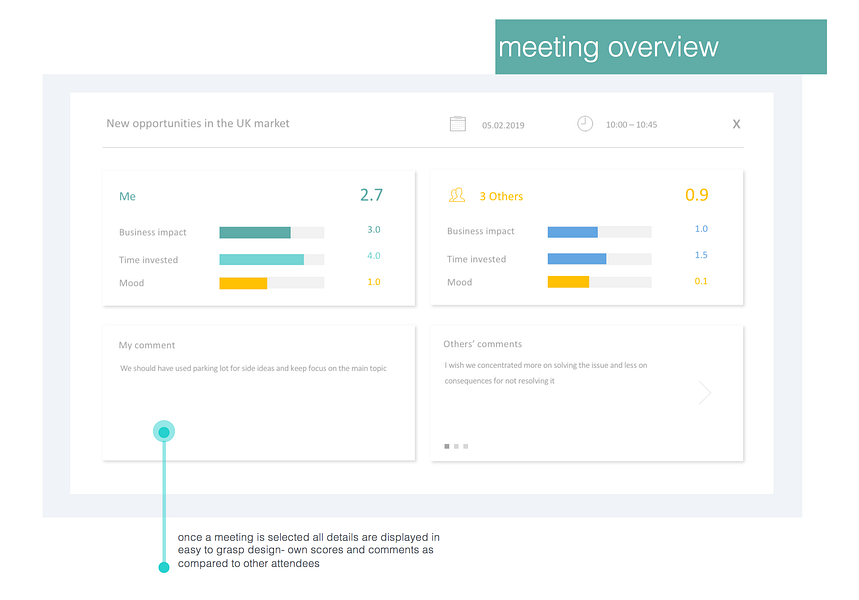Show next comment with right chevron arrow
859x600 pixels.
point(705,392)
